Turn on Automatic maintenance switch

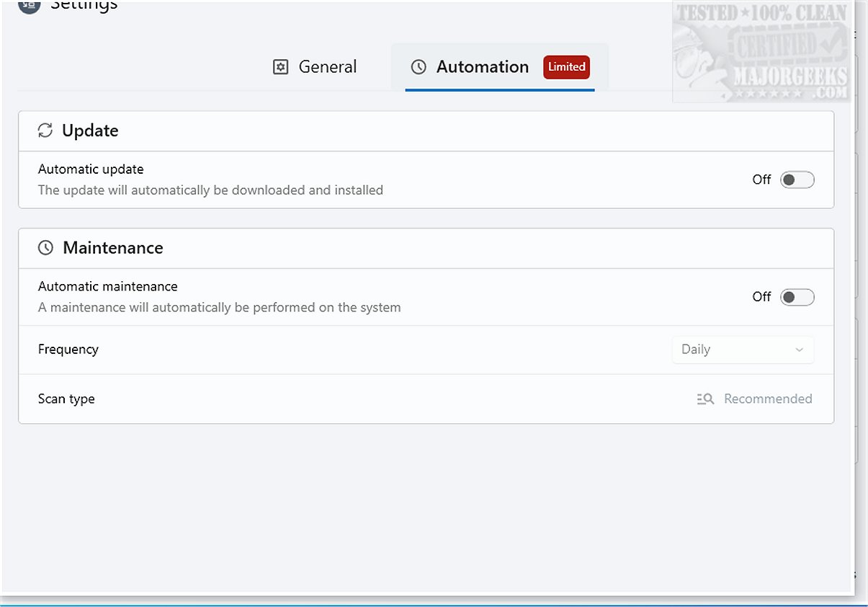[797, 297]
